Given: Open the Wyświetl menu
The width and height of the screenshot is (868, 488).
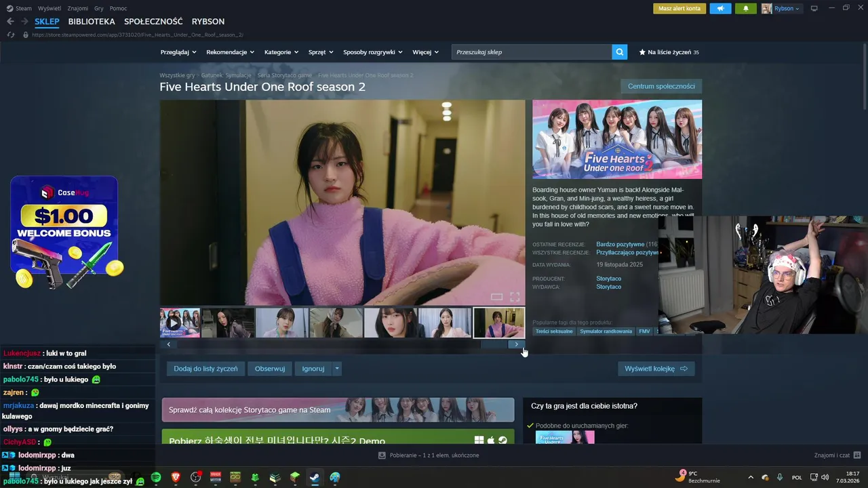Looking at the screenshot, I should coord(50,8).
